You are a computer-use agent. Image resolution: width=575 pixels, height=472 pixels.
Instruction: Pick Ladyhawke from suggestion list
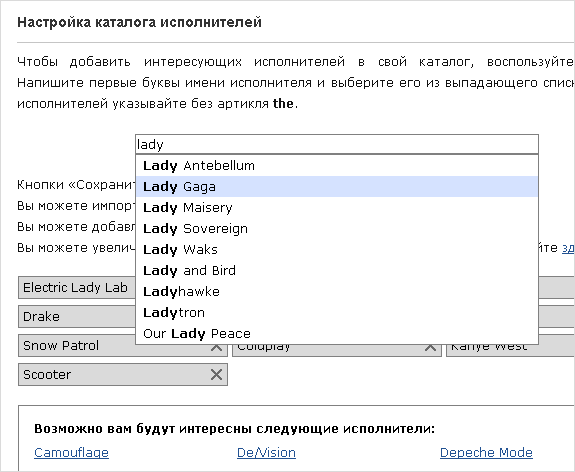337,292
